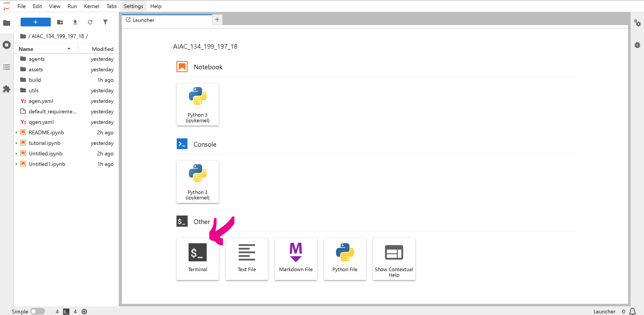Open the Extension Manager sidebar
Image resolution: width=644 pixels, height=315 pixels.
[x=7, y=89]
